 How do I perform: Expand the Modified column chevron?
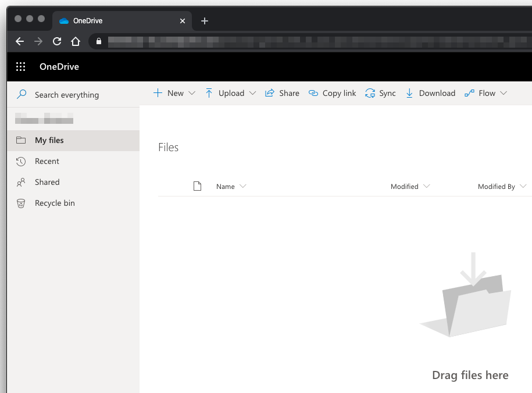pos(427,186)
